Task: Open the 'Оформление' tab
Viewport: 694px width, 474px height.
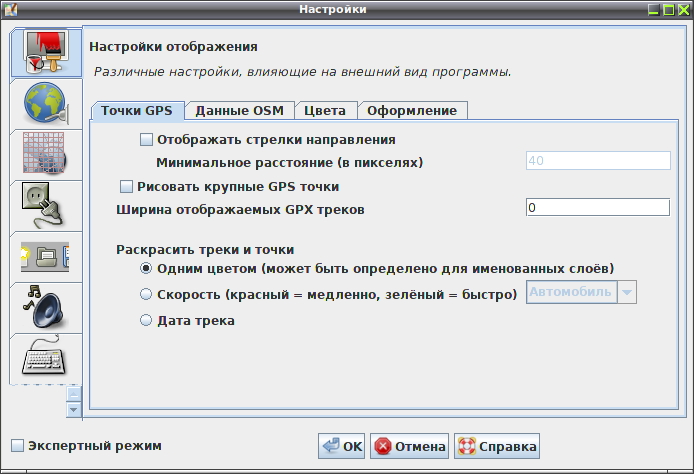Action: click(x=412, y=111)
